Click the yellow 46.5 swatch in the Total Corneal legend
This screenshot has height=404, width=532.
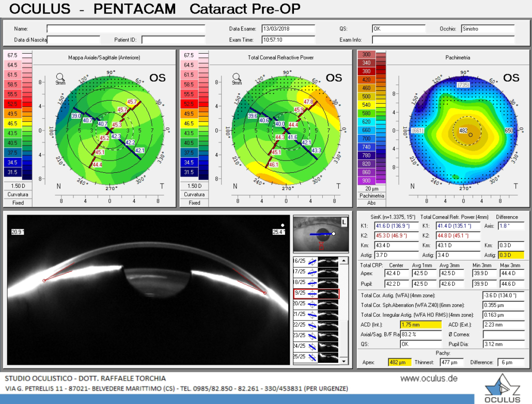coord(189,123)
